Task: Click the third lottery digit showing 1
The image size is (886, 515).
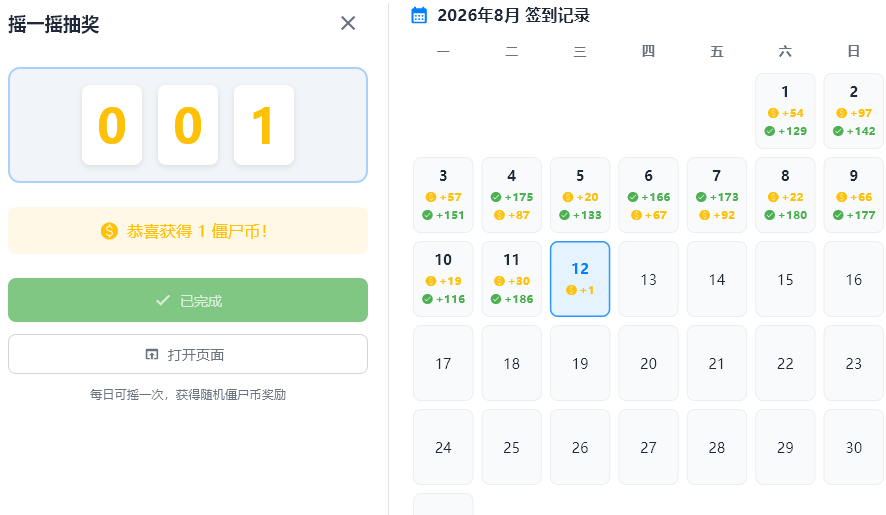Action: point(264,125)
